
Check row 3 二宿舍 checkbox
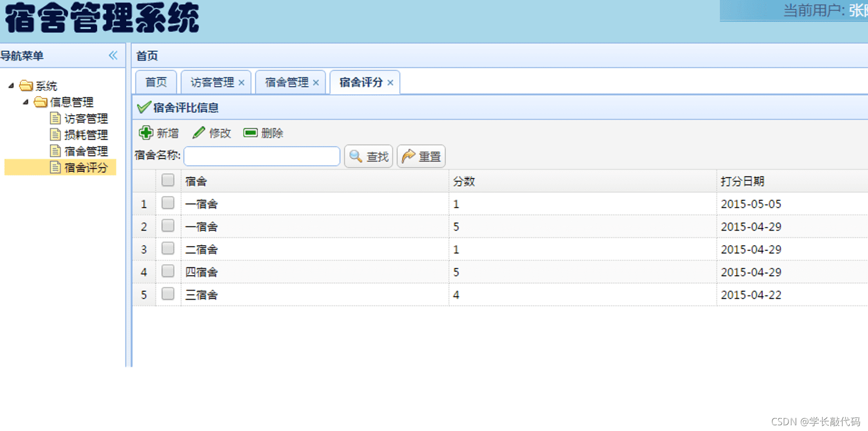(168, 249)
